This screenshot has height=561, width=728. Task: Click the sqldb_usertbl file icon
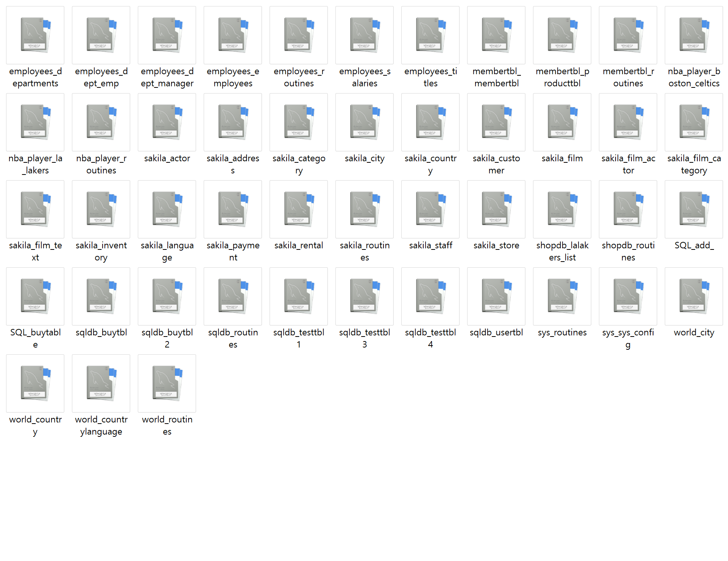[x=496, y=296]
